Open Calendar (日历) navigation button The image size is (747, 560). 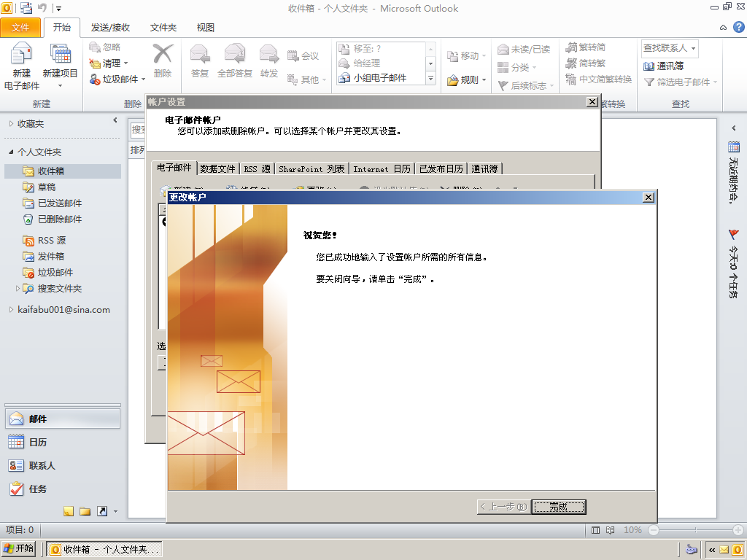tap(63, 443)
